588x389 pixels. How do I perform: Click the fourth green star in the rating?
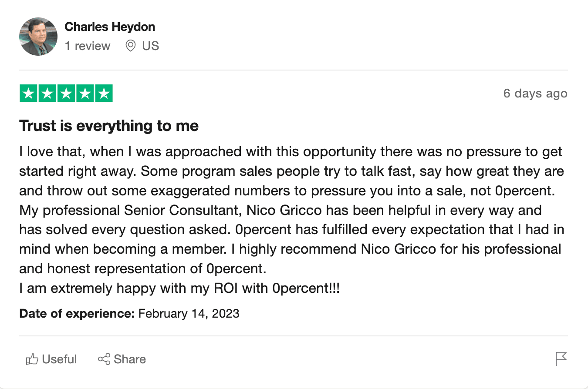point(85,94)
